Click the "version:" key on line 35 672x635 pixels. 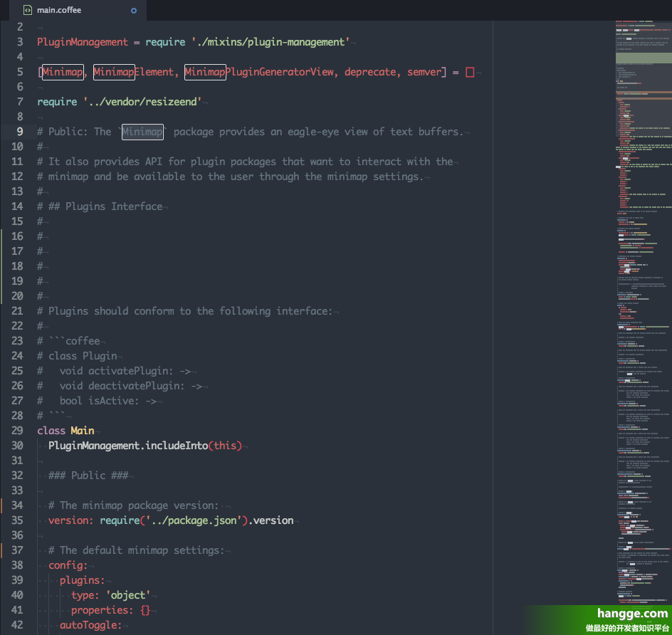(x=70, y=520)
